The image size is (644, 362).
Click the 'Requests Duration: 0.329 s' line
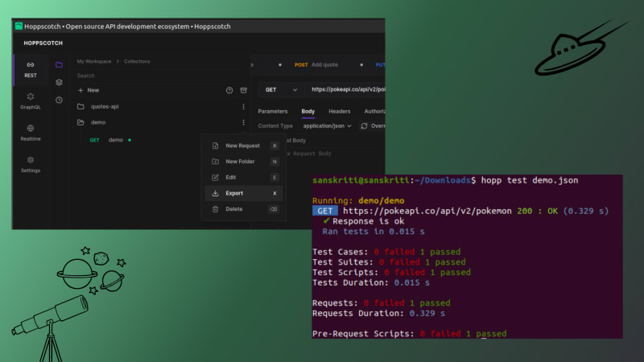(x=378, y=314)
